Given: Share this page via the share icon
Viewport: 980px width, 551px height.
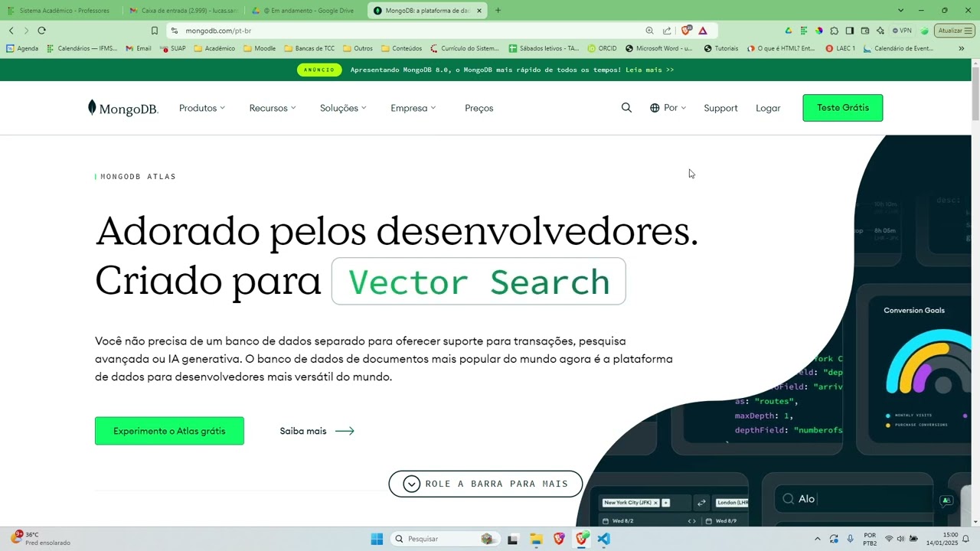Looking at the screenshot, I should tap(667, 31).
